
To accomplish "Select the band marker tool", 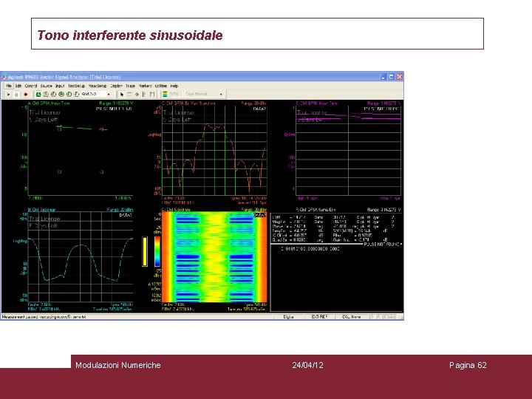I will [x=152, y=95].
